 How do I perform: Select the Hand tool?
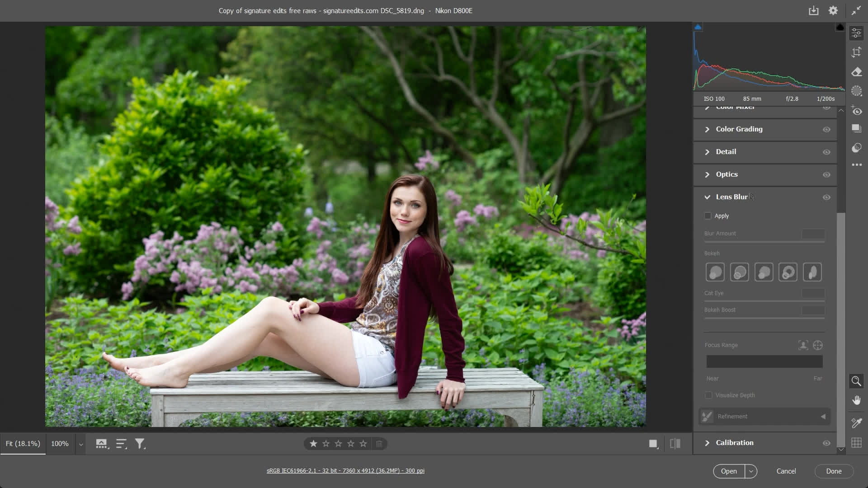pos(856,400)
